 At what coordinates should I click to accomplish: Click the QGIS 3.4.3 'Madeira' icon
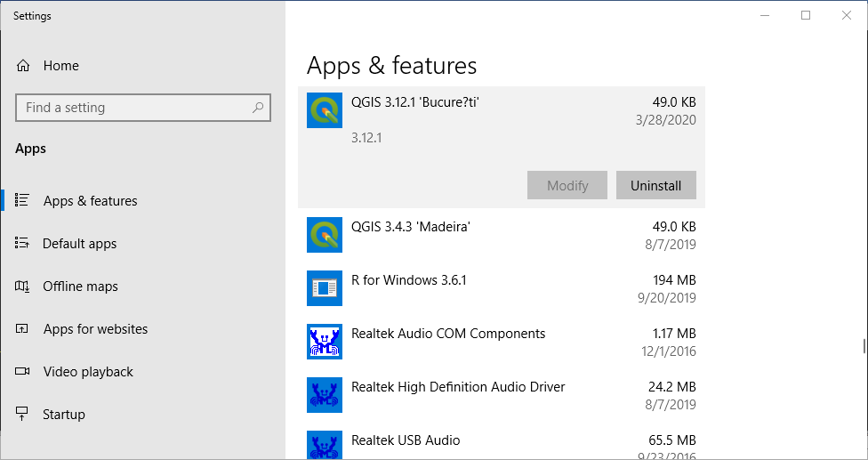[325, 235]
